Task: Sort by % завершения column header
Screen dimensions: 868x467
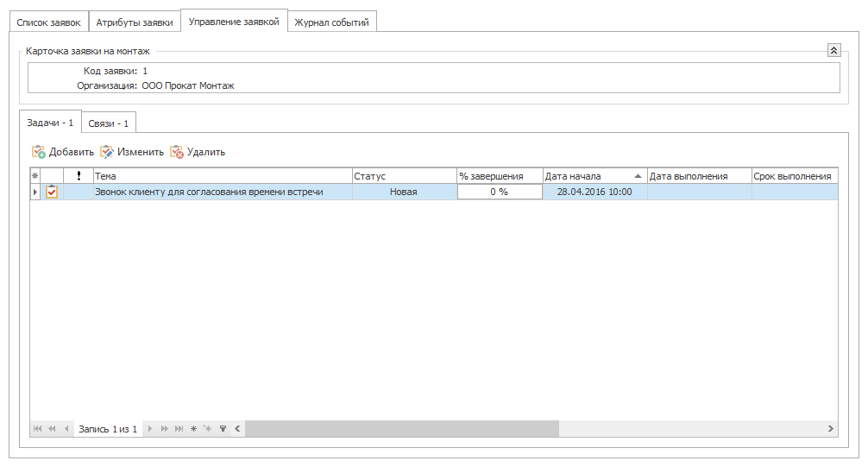Action: pyautogui.click(x=500, y=175)
